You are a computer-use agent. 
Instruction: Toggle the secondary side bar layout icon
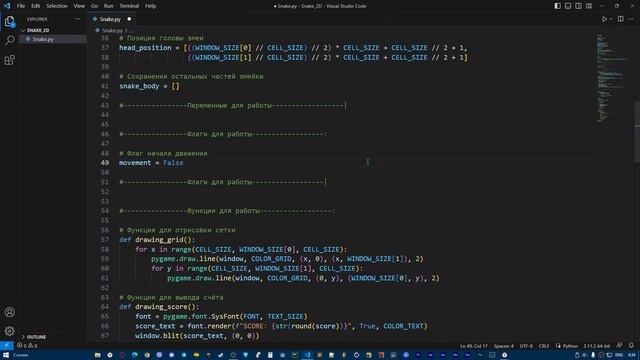click(x=578, y=6)
